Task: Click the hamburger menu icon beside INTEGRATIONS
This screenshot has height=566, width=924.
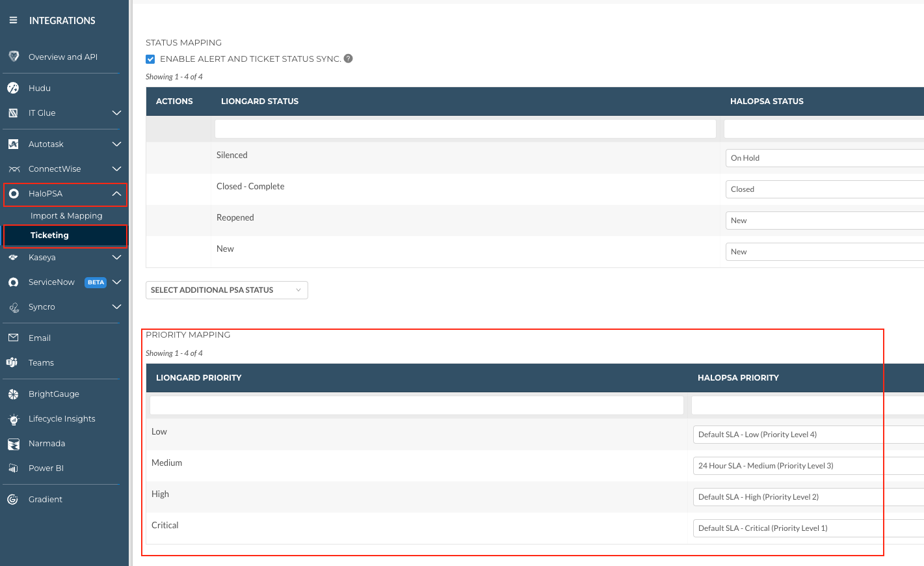Action: (13, 21)
